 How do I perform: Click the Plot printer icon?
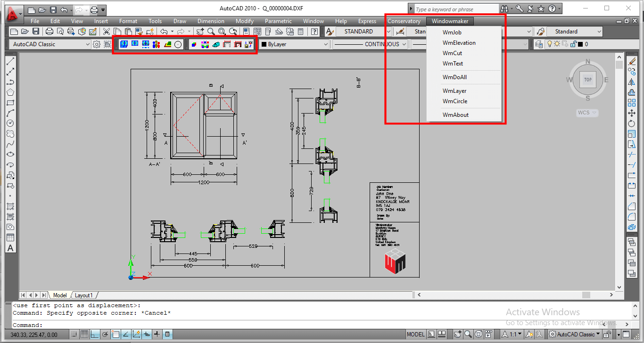coord(50,32)
